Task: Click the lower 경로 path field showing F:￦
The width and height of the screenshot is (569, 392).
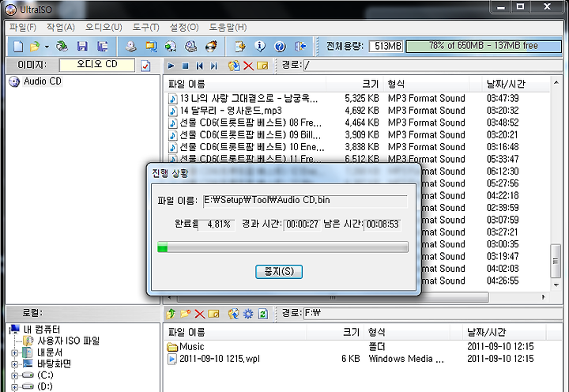Action: click(x=433, y=313)
